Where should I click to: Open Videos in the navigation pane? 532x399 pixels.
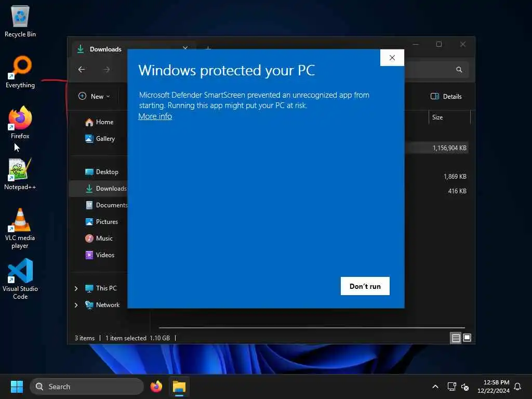(x=100, y=255)
